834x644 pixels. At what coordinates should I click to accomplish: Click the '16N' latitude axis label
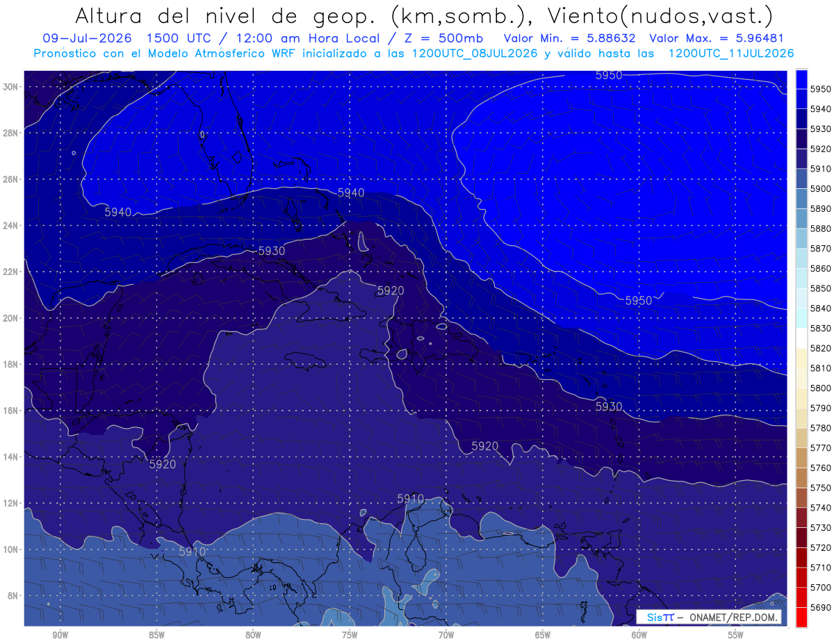coord(10,411)
